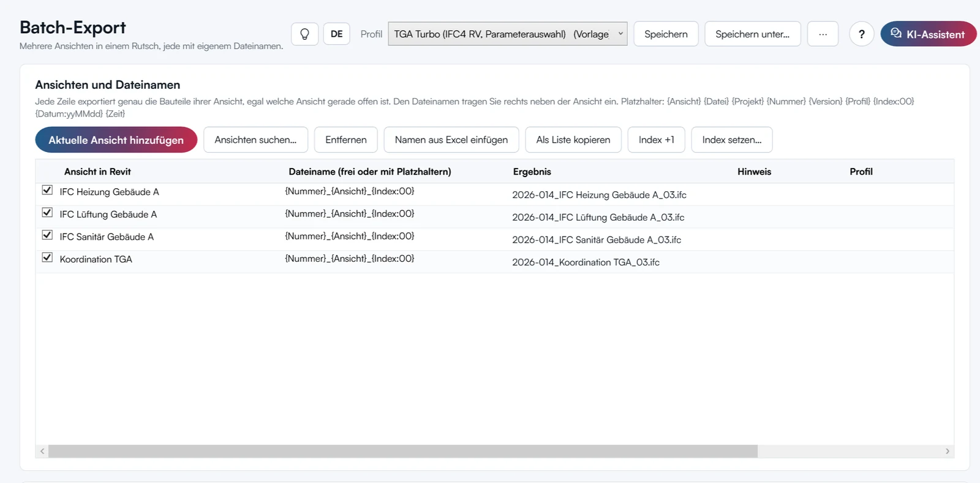Open the KI-Assistent chat

click(x=928, y=34)
